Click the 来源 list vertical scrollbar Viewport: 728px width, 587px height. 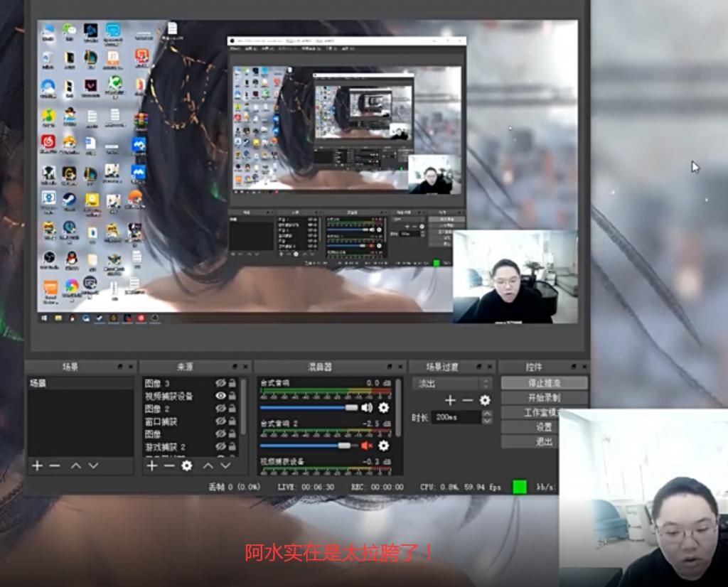(243, 407)
